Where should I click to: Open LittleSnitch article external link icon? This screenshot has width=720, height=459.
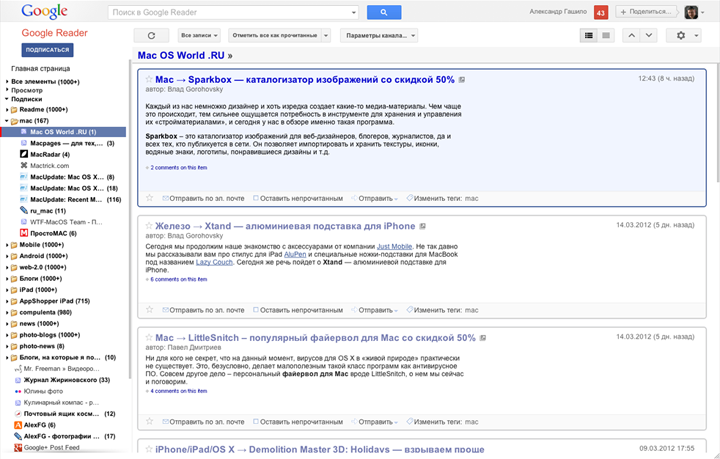[483, 338]
